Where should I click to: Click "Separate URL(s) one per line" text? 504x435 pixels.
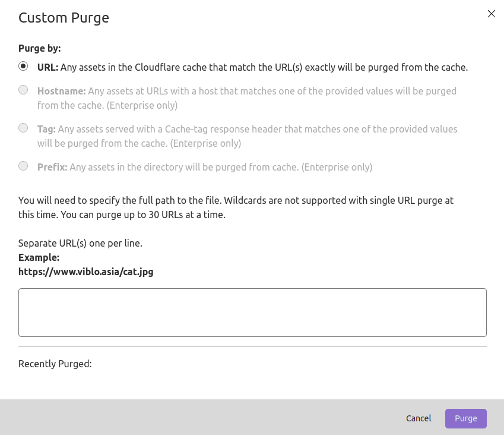click(x=80, y=243)
